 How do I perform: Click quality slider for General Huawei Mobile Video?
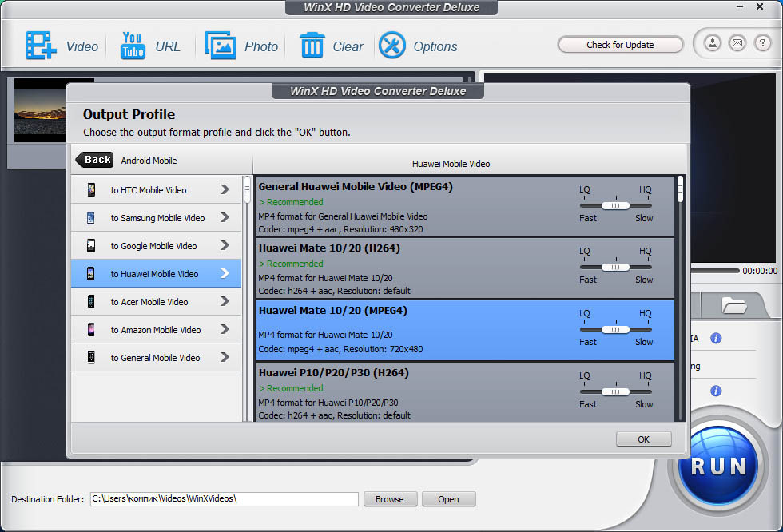616,205
